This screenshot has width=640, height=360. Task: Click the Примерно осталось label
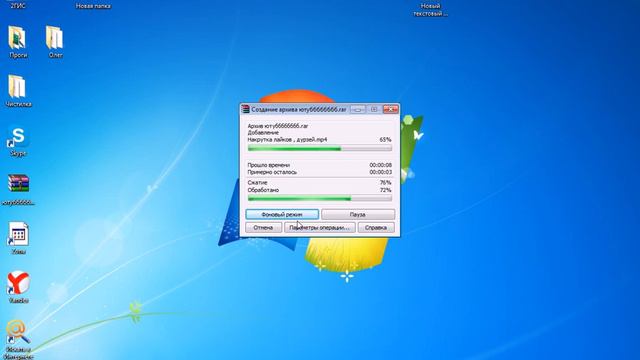(272, 172)
